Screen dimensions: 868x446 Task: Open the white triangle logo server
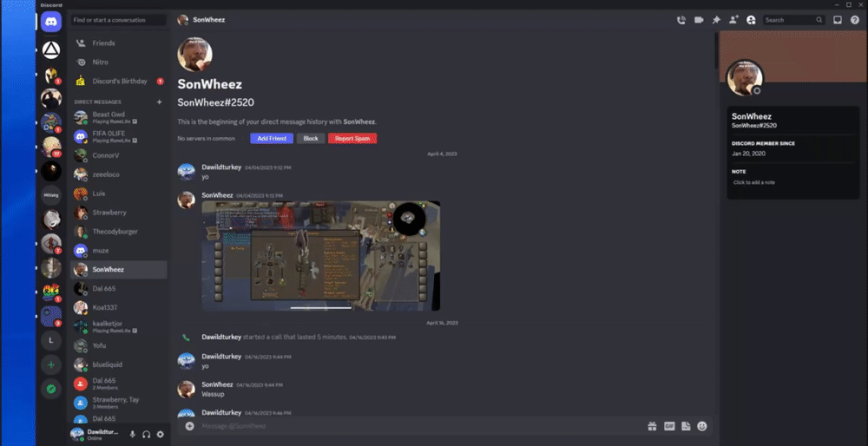[51, 50]
